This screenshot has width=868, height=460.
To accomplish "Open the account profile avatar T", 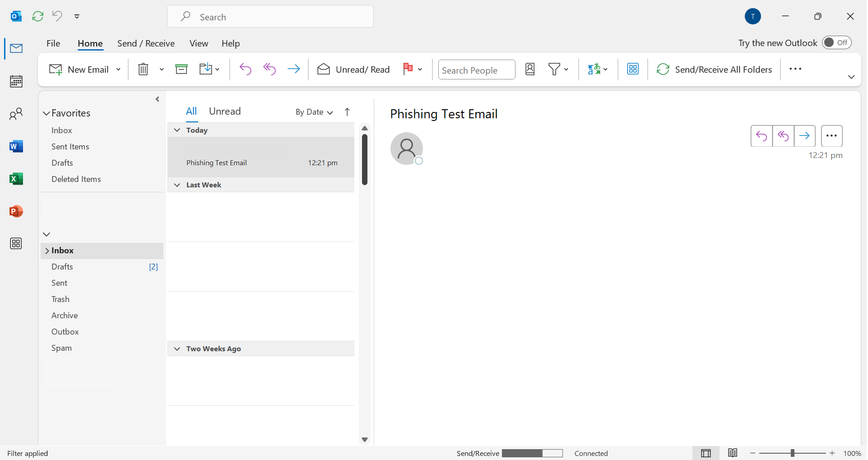I will [753, 16].
